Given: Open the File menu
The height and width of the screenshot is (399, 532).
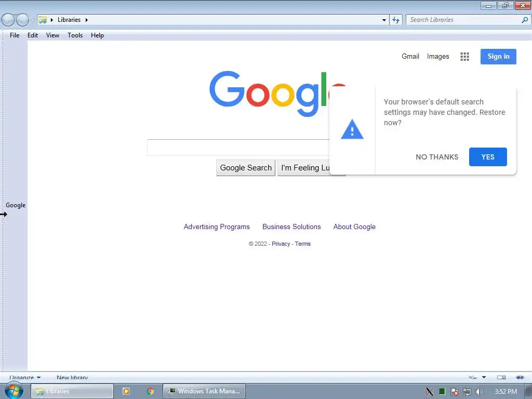Looking at the screenshot, I should coord(15,35).
